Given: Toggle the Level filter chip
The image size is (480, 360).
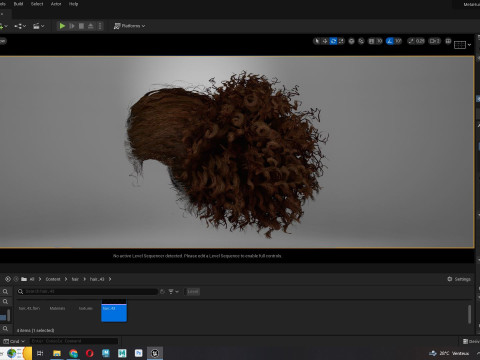Looking at the screenshot, I should (193, 291).
